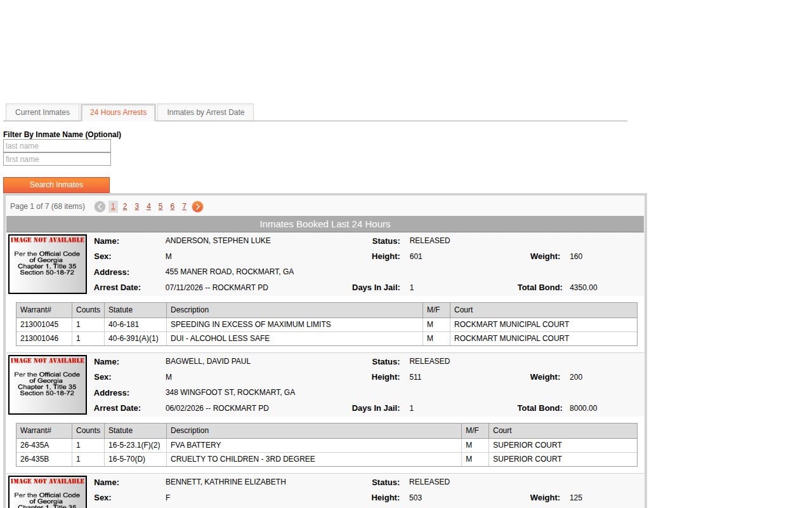Screen dimensions: 812x508
Task: Click total bond value 8000.00
Action: [584, 408]
